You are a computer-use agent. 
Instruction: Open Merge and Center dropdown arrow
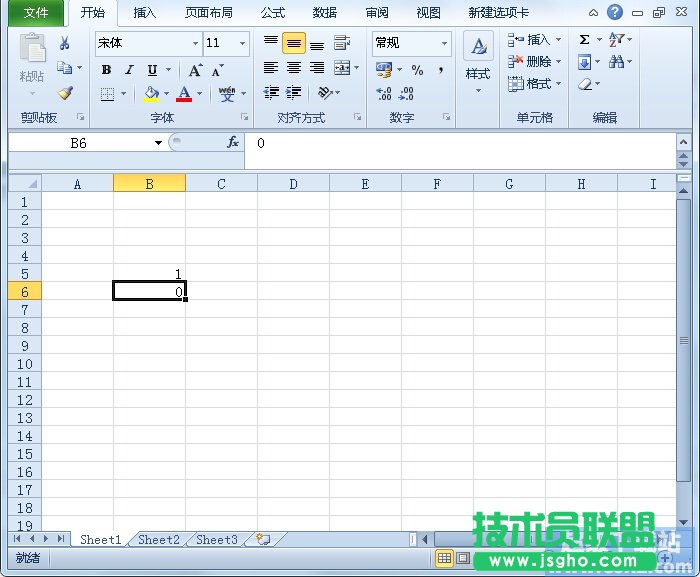[x=356, y=68]
